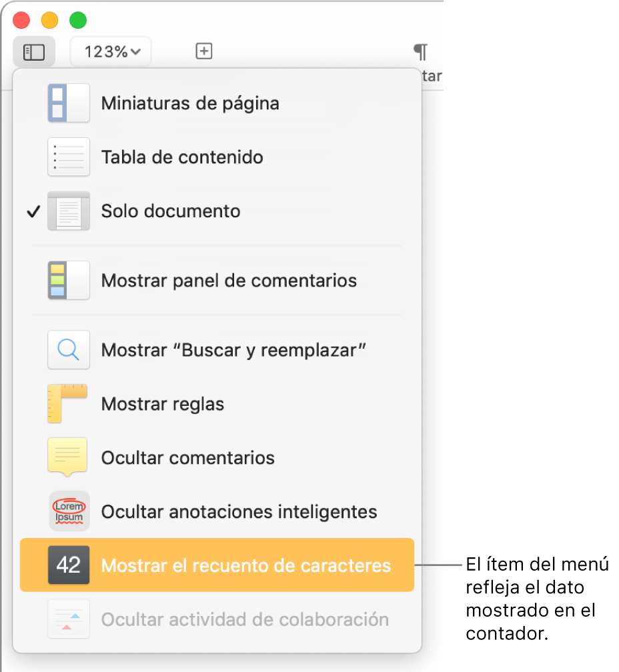Click the yellow minimize traffic light
The height and width of the screenshot is (672, 619).
pos(49,20)
